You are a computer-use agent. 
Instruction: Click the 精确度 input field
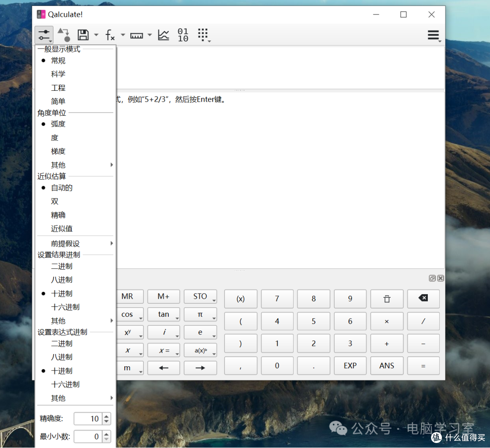88,419
